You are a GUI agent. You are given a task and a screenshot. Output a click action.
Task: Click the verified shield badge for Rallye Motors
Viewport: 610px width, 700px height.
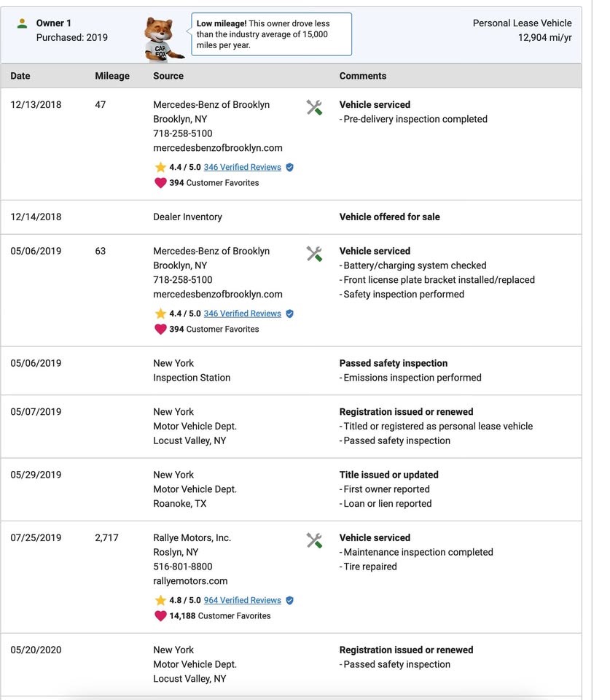pyautogui.click(x=289, y=600)
